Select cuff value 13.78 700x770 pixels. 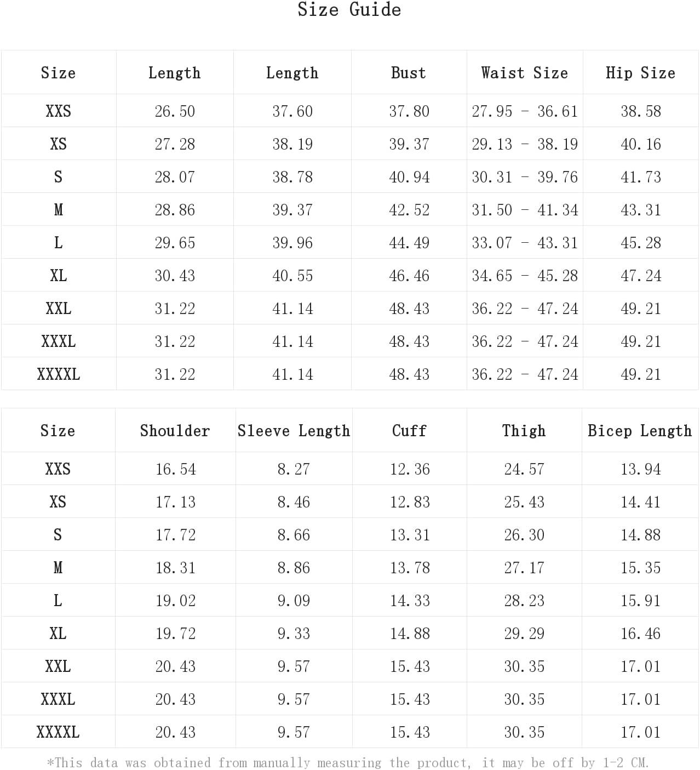410,568
